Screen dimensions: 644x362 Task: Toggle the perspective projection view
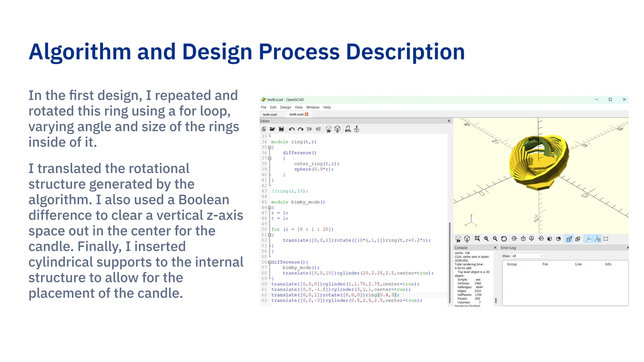pos(569,239)
